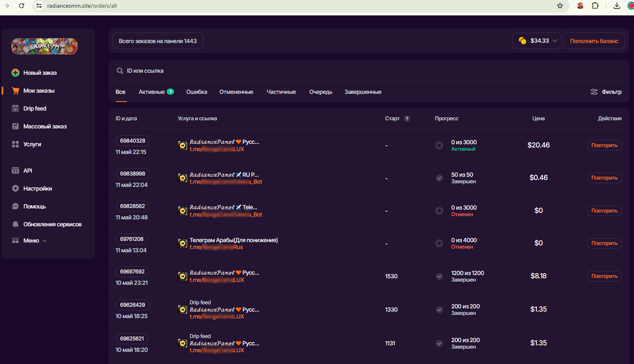Switch to the Отмененные tab

click(236, 92)
